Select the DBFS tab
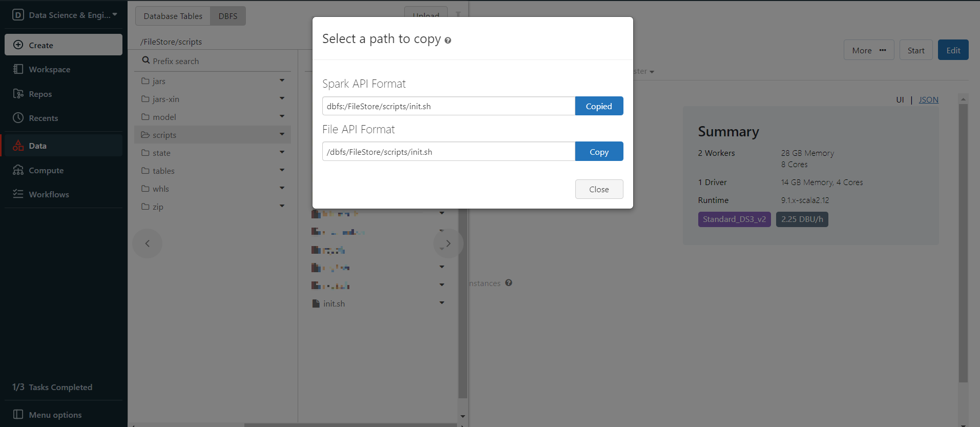Screen dimensions: 980x427 [x=228, y=16]
